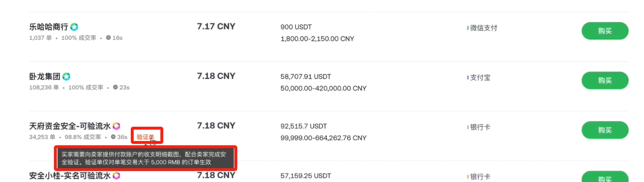The height and width of the screenshot is (182, 644).
Task: Buy from 乐哈哈商行 with the 购买 button
Action: (x=604, y=31)
